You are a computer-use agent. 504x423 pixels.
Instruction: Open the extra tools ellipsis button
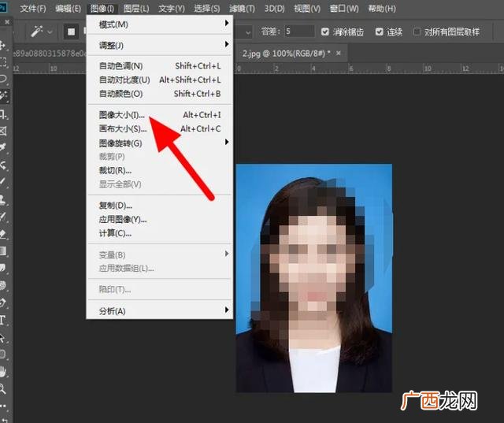tap(2, 406)
